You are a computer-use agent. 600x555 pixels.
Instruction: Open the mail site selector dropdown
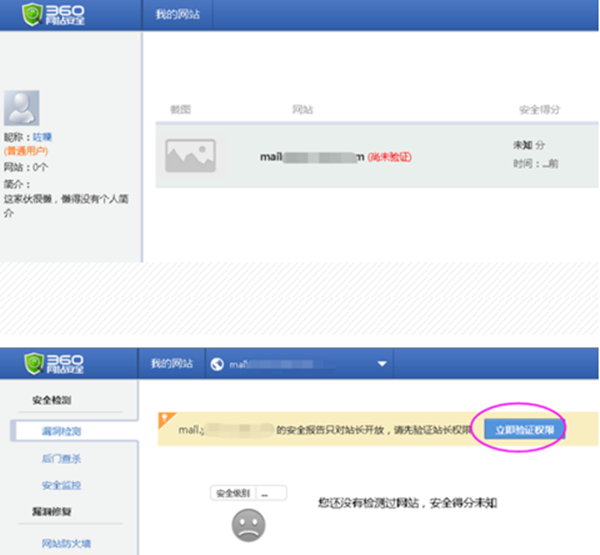pos(299,364)
